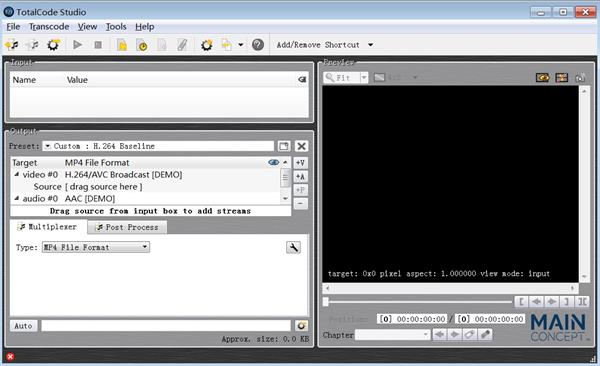Open the Help menu
This screenshot has width=600, height=366.
pyautogui.click(x=145, y=27)
